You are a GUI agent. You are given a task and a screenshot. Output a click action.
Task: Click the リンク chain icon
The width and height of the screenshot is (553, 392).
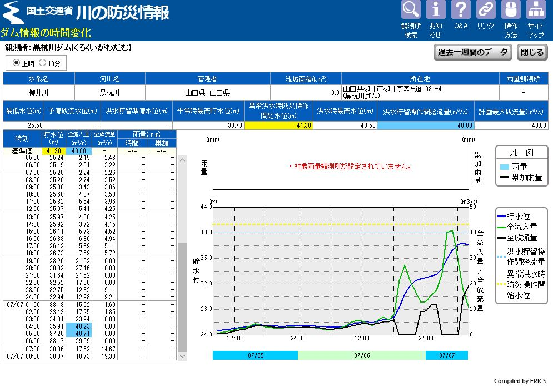pos(486,10)
